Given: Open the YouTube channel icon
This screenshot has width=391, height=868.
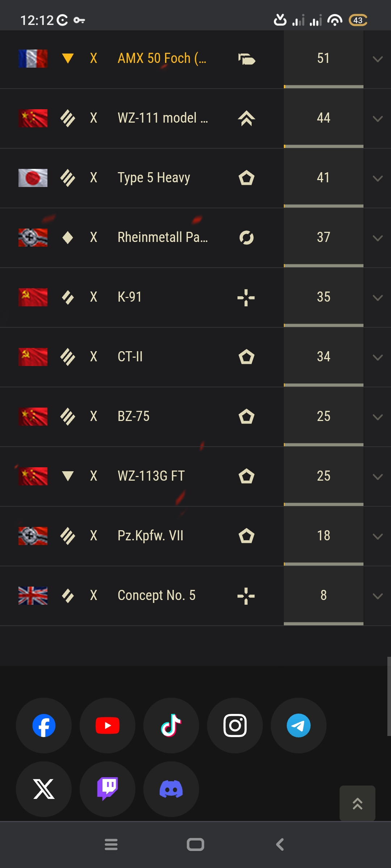Looking at the screenshot, I should coord(108,726).
